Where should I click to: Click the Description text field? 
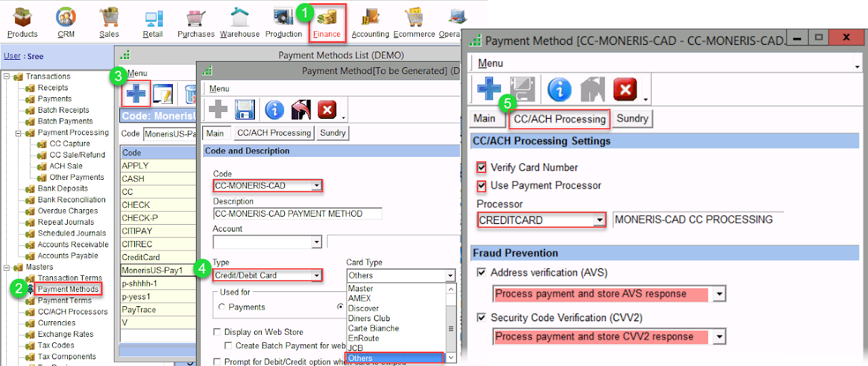[297, 214]
